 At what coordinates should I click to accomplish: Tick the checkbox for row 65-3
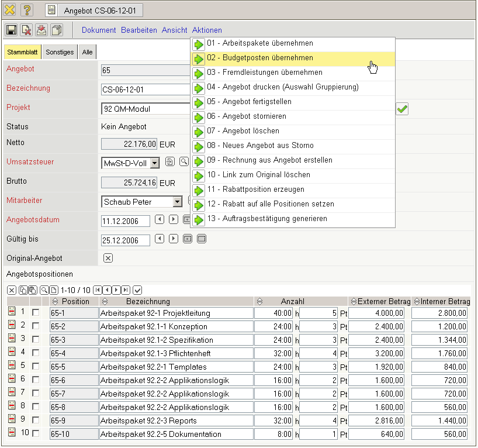click(x=36, y=340)
